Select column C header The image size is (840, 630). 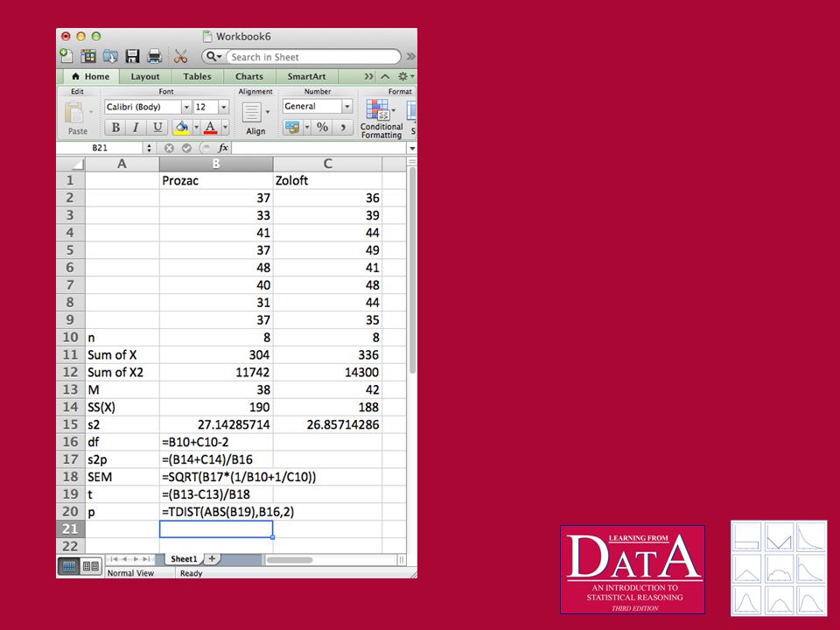[328, 164]
